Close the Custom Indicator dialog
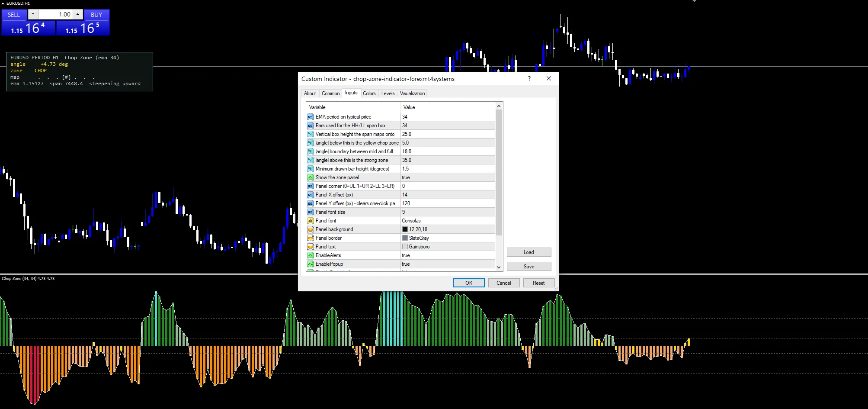Viewport: 868px width, 409px height. (x=549, y=78)
